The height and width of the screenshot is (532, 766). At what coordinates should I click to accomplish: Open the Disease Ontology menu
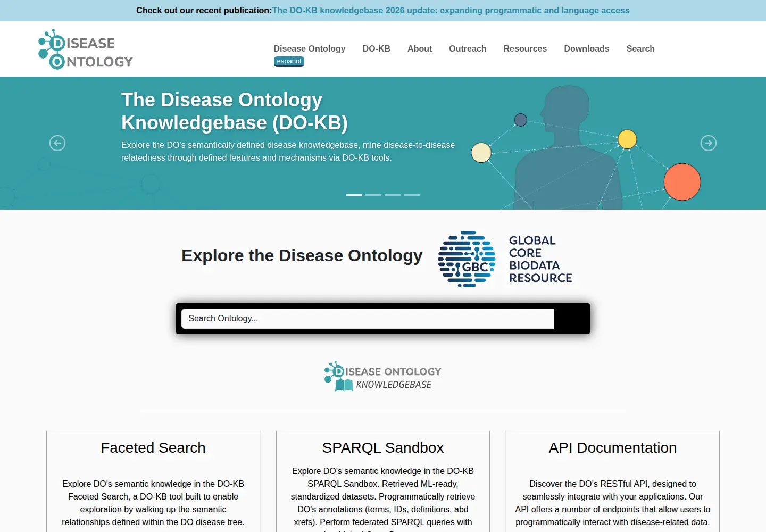click(310, 48)
